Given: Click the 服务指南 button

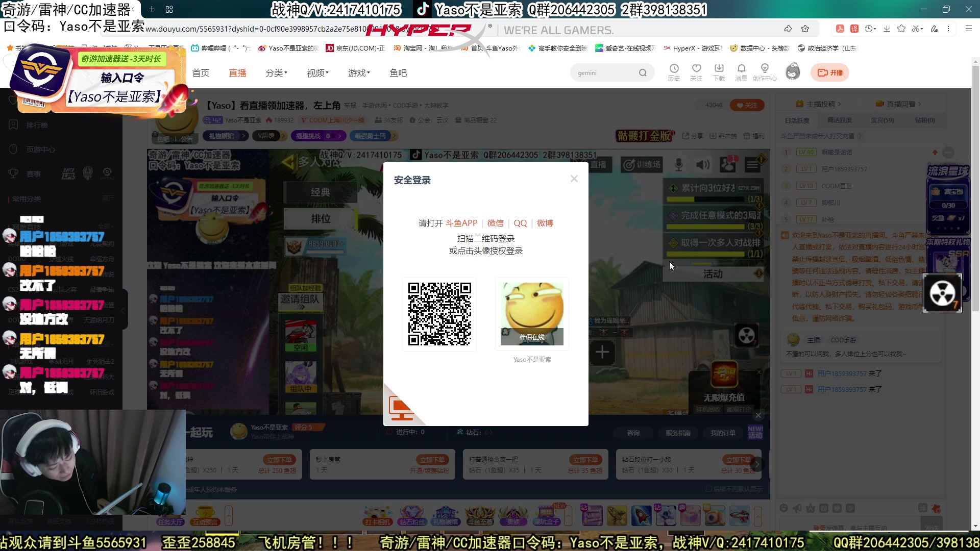Looking at the screenshot, I should [678, 433].
